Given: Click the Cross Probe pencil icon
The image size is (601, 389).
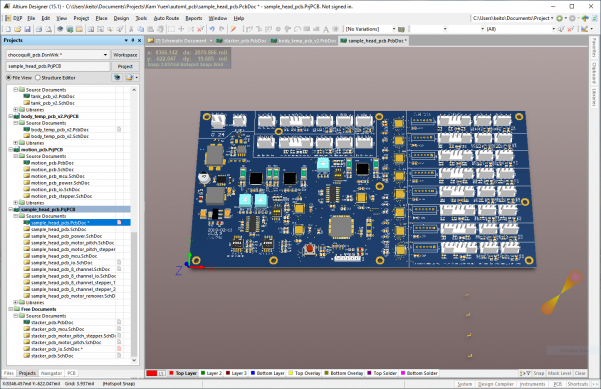Looking at the screenshot, I should click(x=233, y=29).
